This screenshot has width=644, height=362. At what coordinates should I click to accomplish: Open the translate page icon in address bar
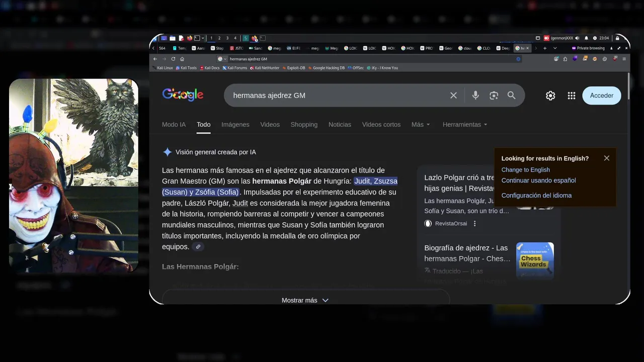tap(518, 59)
